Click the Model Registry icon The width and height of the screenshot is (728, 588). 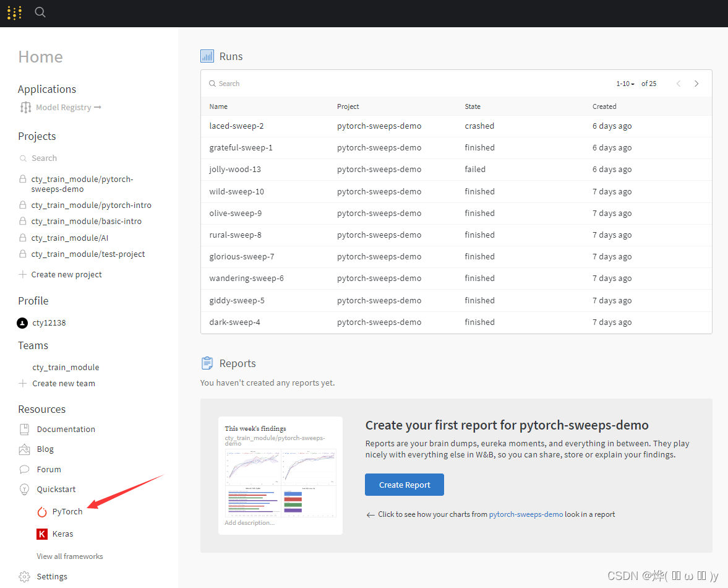click(x=25, y=107)
